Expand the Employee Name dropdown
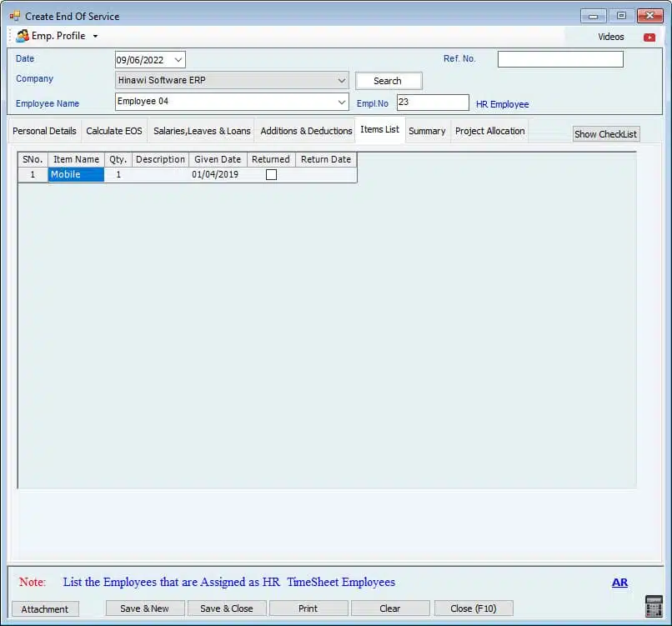Image resolution: width=672 pixels, height=626 pixels. pyautogui.click(x=342, y=102)
